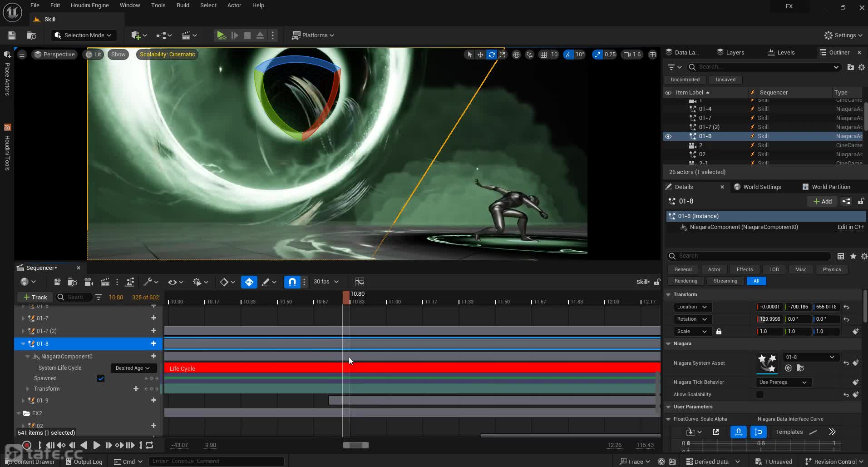Activate the Translate move gizmo tool
Image resolution: width=868 pixels, height=467 pixels.
(480, 55)
